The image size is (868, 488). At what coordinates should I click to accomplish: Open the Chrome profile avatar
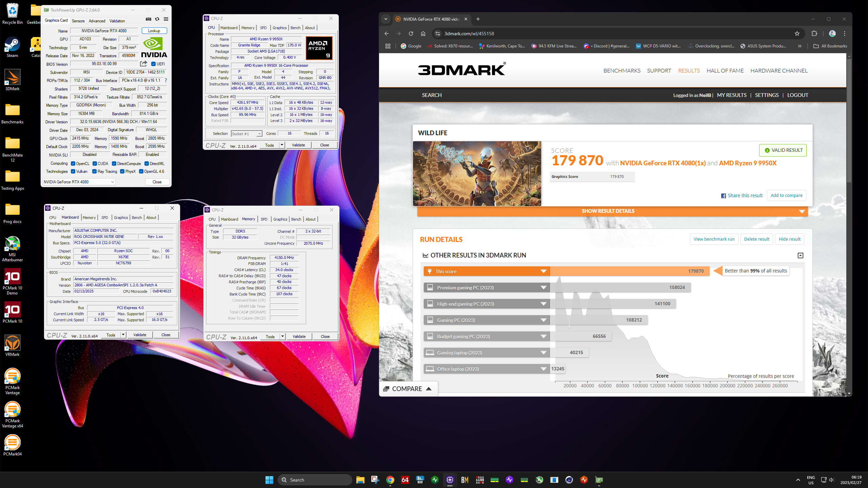[x=832, y=34]
